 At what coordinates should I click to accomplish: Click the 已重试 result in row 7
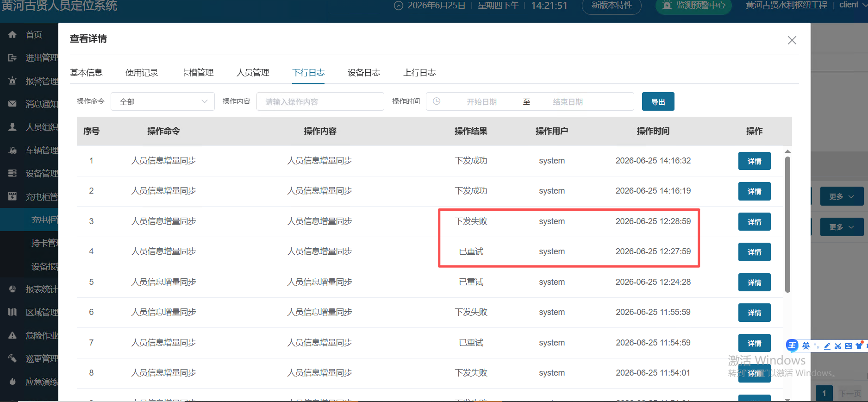tap(471, 343)
